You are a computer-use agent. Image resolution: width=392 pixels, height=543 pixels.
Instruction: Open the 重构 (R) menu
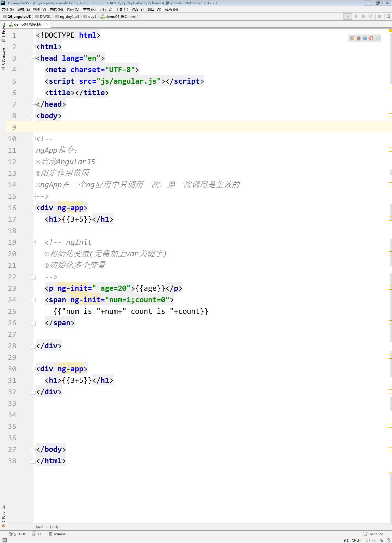pos(89,9)
